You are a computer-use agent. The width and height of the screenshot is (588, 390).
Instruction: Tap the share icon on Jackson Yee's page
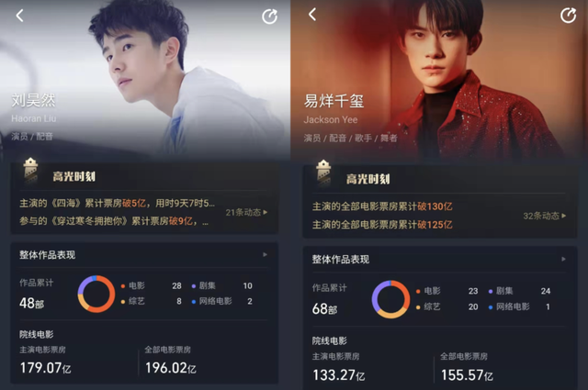point(568,16)
